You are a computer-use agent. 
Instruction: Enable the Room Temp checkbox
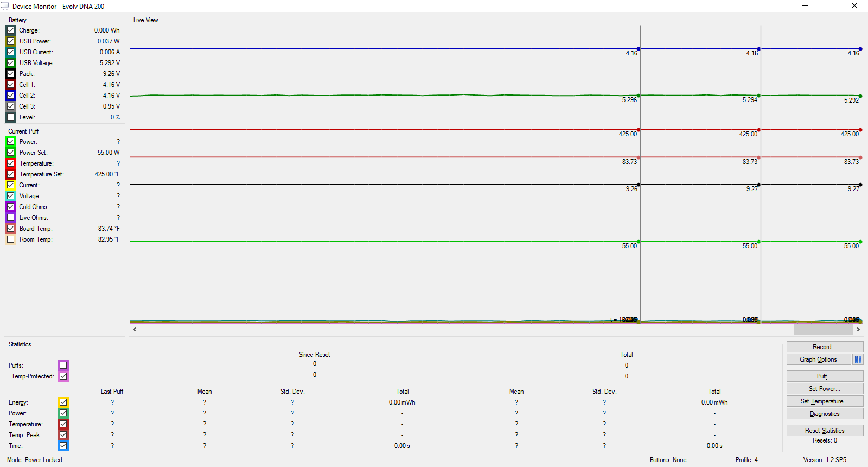pyautogui.click(x=11, y=239)
